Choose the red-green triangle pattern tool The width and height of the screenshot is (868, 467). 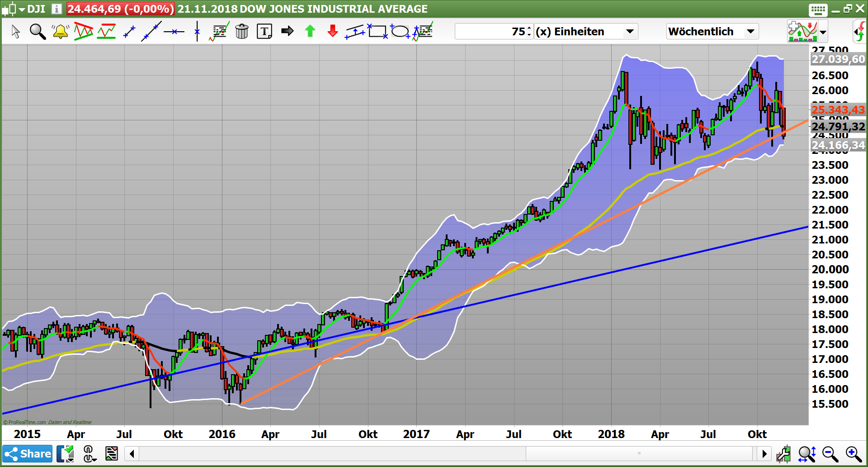click(x=84, y=31)
